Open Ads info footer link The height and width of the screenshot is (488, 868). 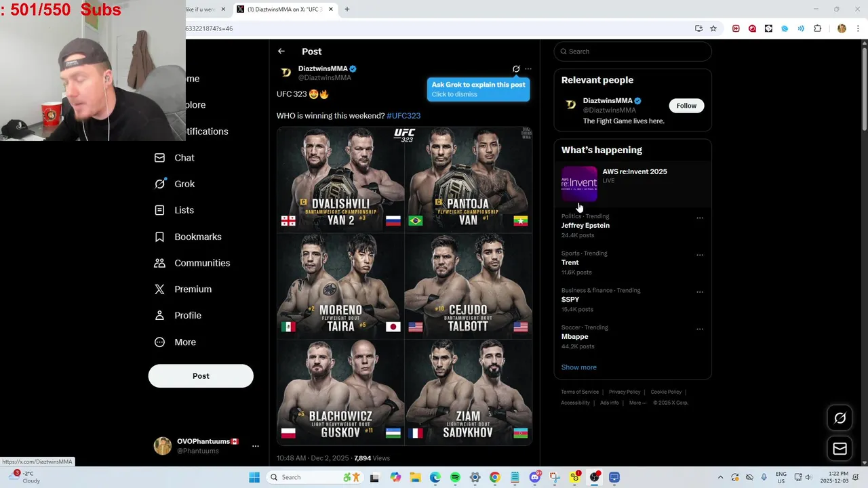[x=609, y=403]
